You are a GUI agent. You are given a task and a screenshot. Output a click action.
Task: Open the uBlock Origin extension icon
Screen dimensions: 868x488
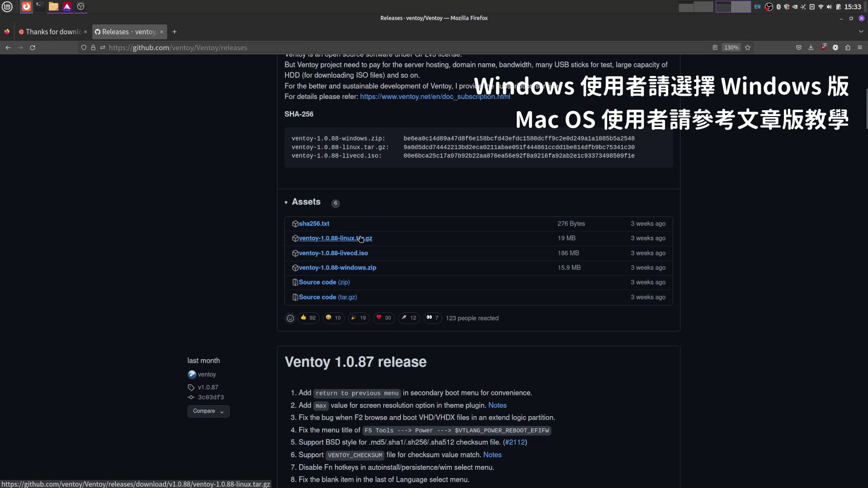[823, 47]
